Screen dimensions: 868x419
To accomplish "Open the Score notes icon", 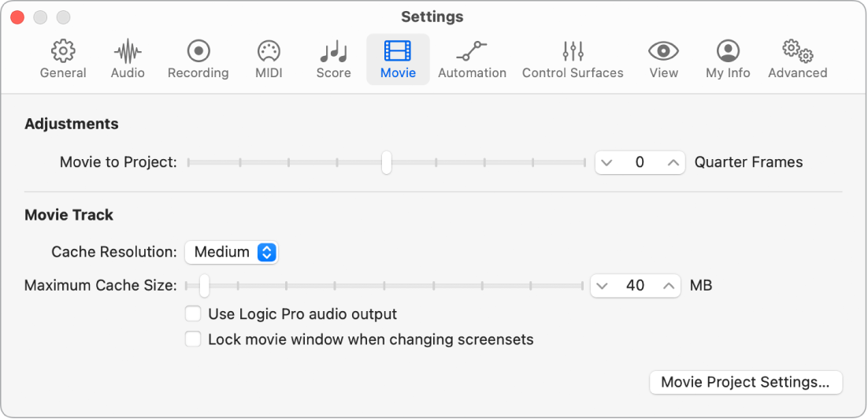I will [x=334, y=52].
